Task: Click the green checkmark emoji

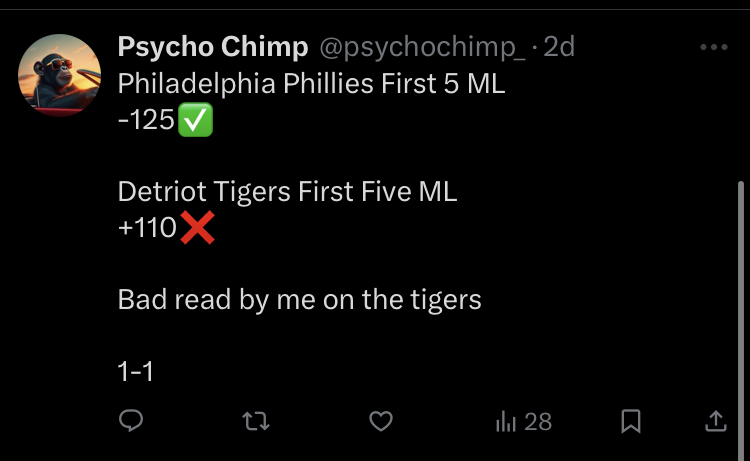Action: [197, 124]
